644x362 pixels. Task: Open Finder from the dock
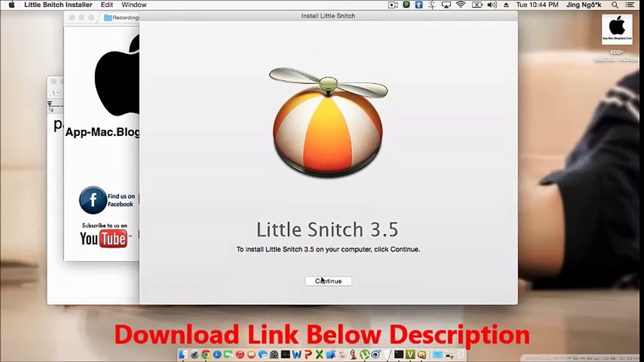[183, 354]
